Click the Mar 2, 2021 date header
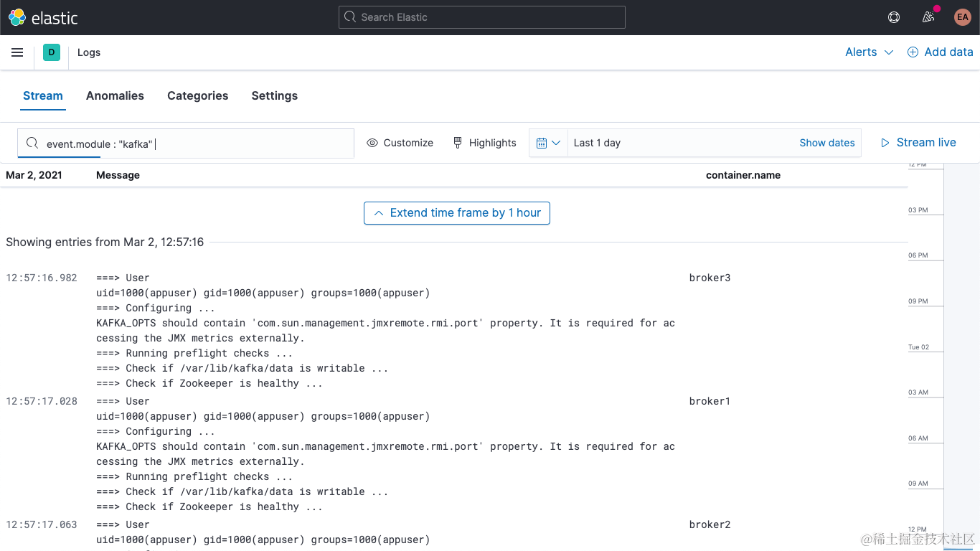Screen dimensions: 980x551 [34, 175]
